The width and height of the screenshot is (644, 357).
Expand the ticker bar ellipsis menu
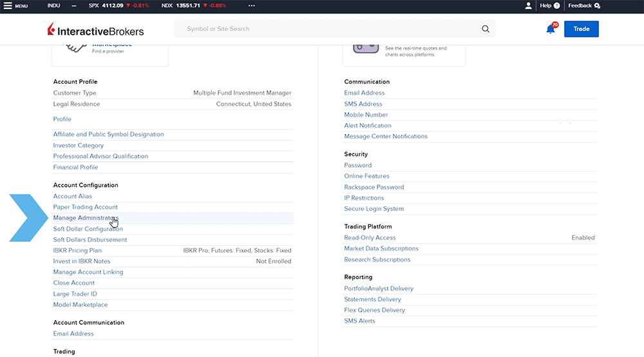click(251, 6)
